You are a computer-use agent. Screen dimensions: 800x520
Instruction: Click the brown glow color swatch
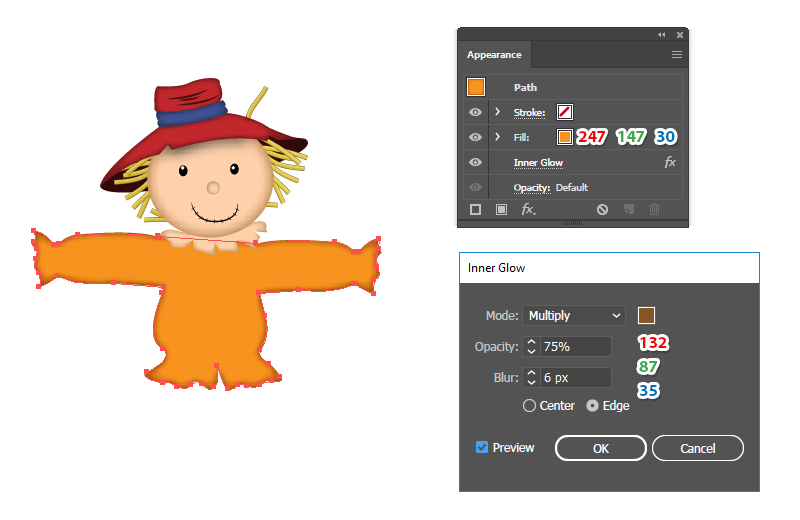(x=646, y=315)
